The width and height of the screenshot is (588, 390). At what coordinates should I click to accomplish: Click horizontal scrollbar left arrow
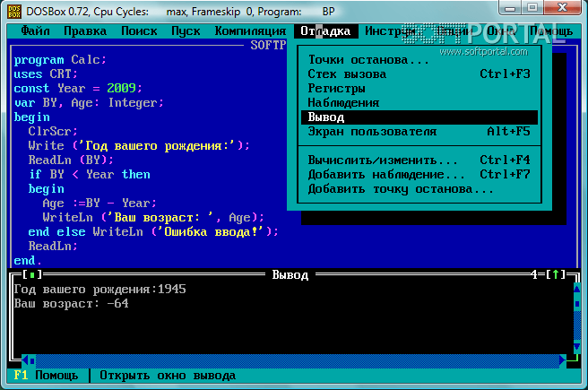click(25, 360)
